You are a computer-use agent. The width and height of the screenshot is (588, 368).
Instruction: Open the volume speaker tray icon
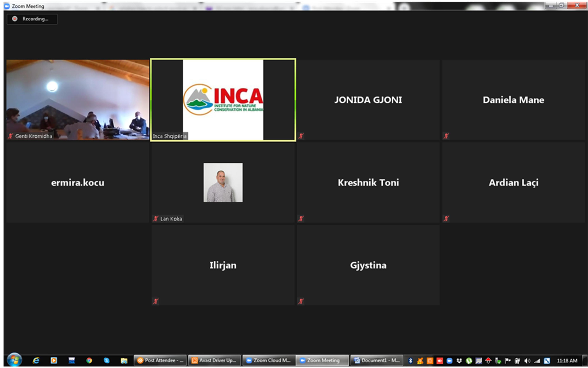(x=527, y=361)
